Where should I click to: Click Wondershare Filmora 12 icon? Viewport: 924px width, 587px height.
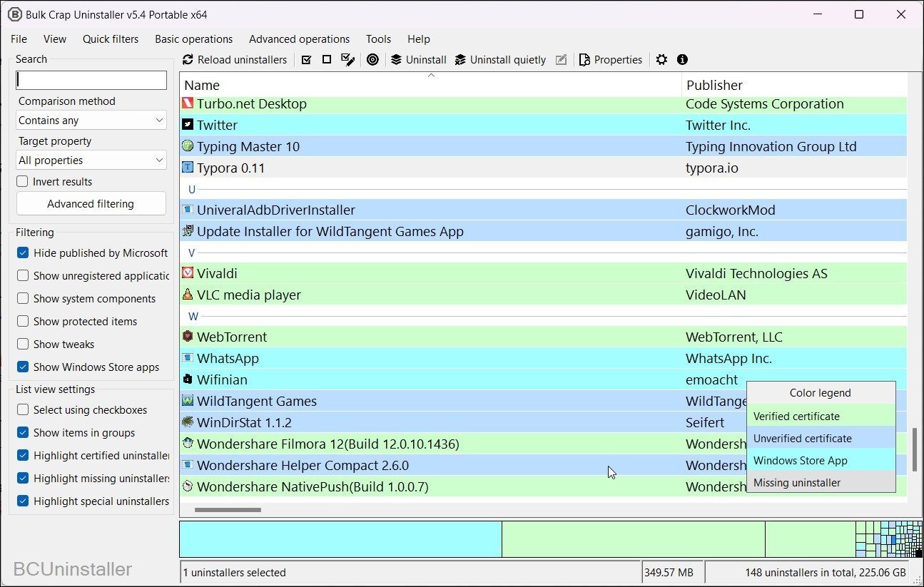click(188, 444)
